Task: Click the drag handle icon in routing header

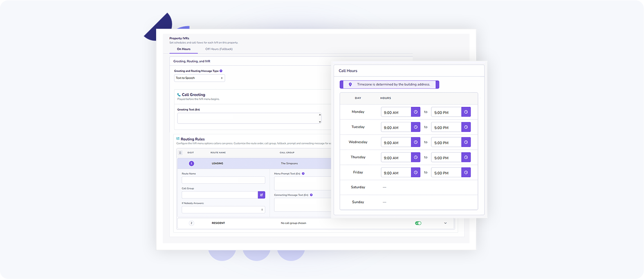Action: (180, 153)
